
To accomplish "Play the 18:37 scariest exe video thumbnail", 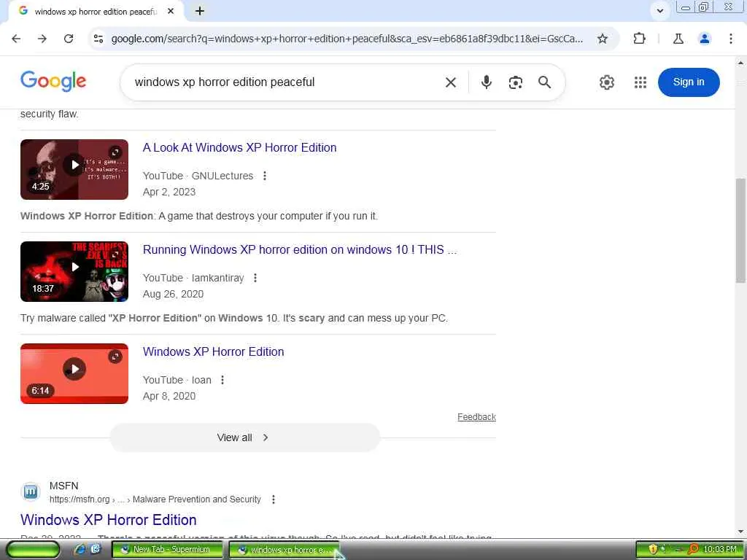I will point(74,271).
